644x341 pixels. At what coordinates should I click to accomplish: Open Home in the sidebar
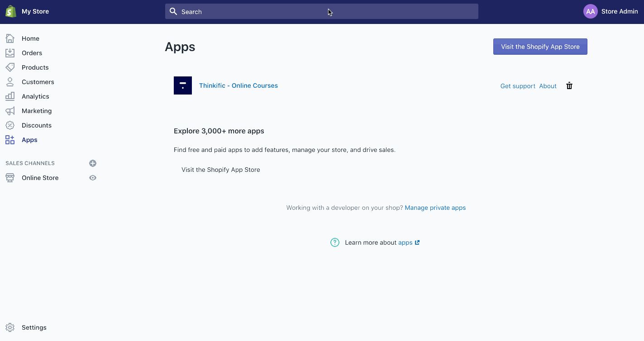coord(30,38)
